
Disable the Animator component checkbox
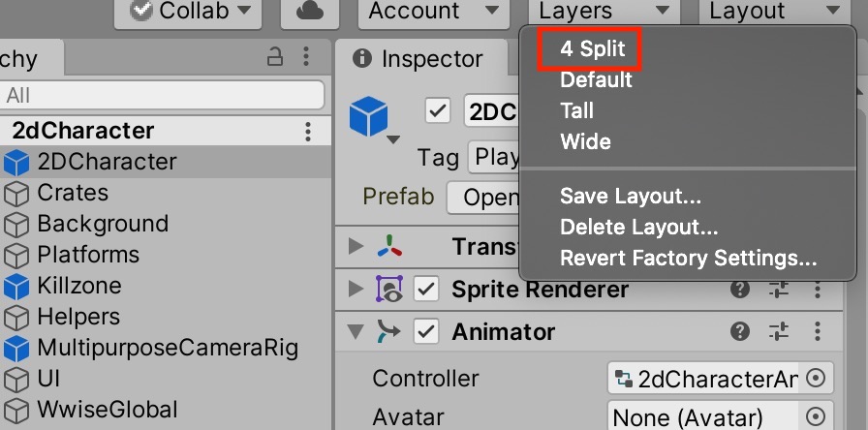(x=426, y=332)
